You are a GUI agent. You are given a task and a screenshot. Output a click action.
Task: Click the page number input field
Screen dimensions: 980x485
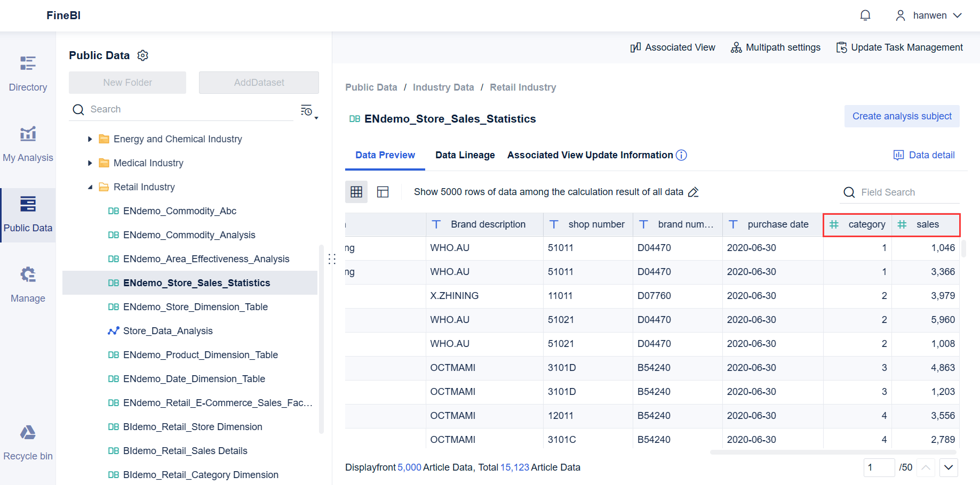pyautogui.click(x=879, y=467)
